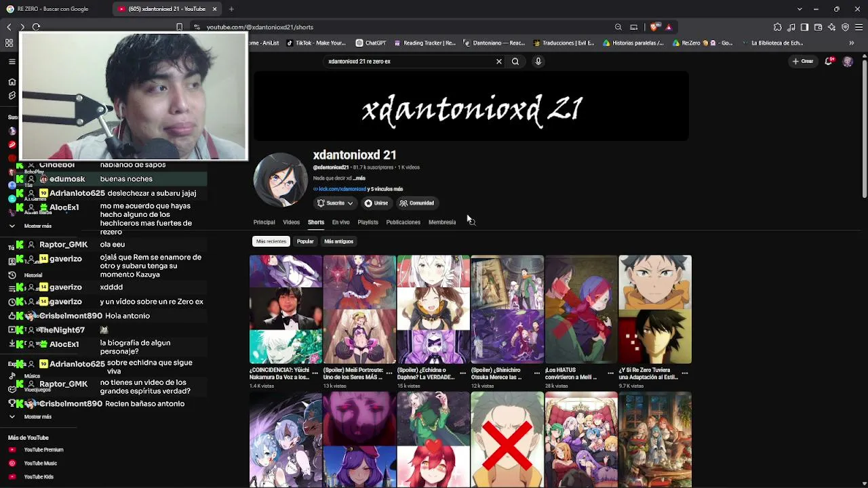Open the YouTube account avatar menu

click(848, 61)
